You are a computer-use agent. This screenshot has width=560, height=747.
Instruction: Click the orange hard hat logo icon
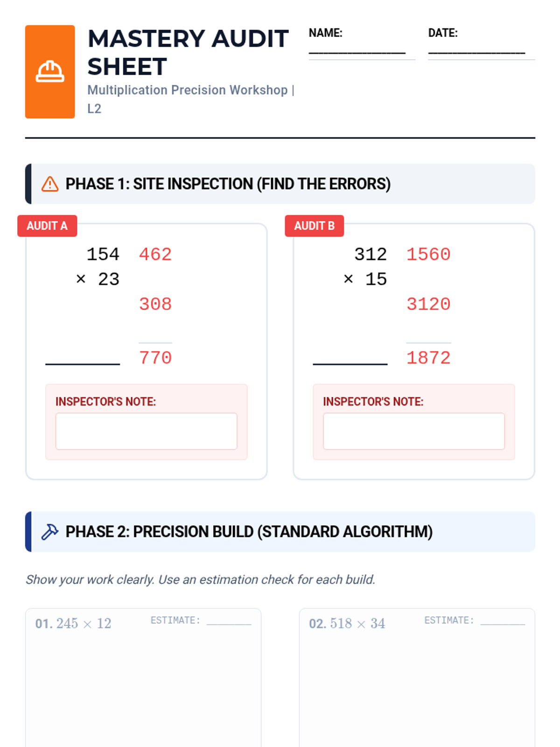[x=50, y=71]
